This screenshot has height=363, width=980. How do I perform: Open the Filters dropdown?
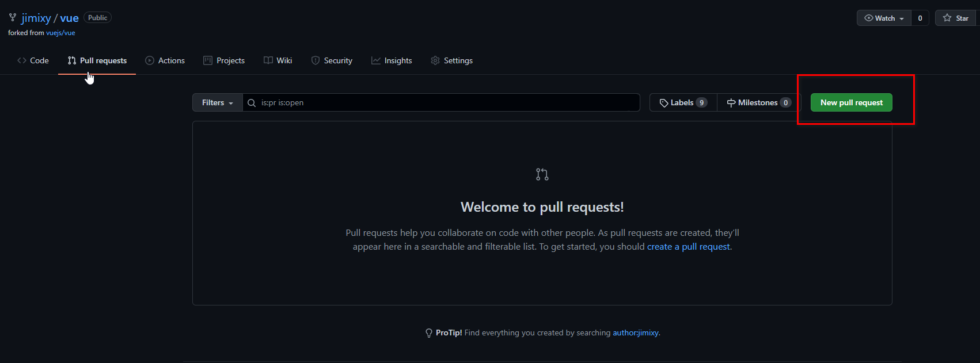pos(218,102)
